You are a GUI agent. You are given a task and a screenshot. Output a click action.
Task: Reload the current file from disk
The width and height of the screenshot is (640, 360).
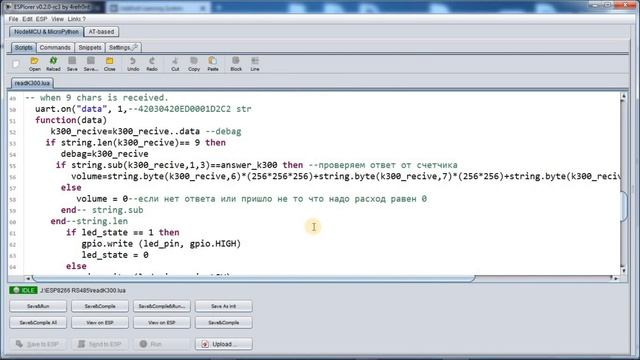coord(53,64)
